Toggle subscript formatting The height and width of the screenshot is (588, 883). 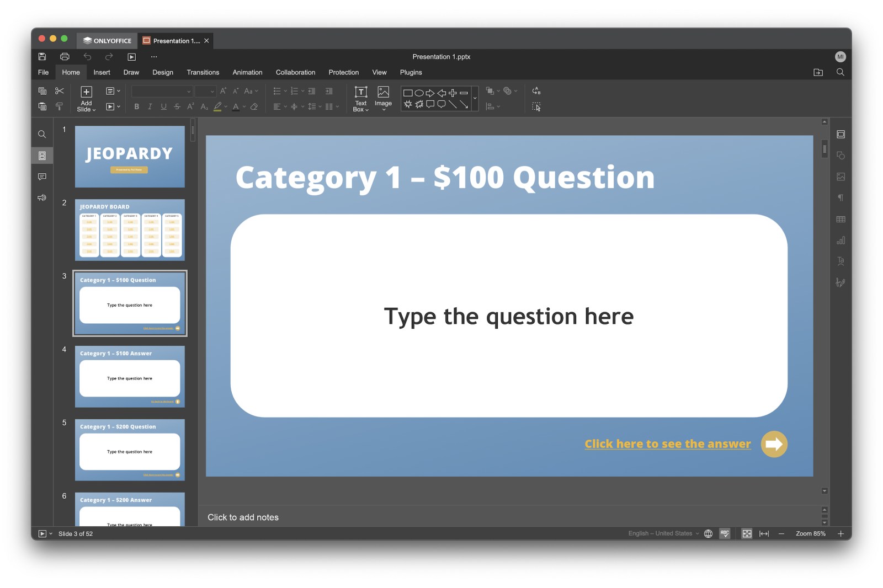click(x=204, y=106)
